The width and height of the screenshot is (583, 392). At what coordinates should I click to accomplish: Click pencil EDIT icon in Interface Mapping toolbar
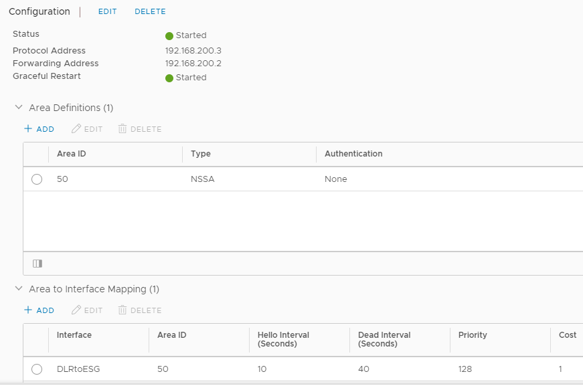[76, 310]
